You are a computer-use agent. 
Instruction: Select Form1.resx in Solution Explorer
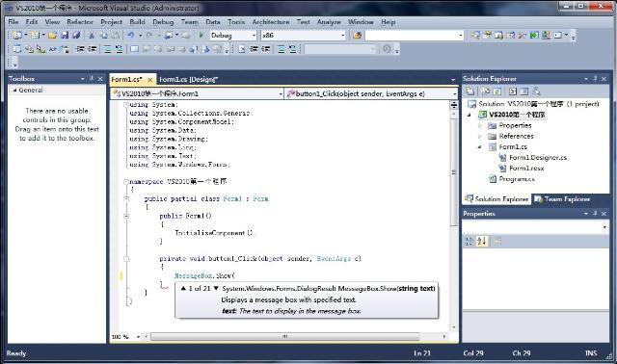(526, 169)
